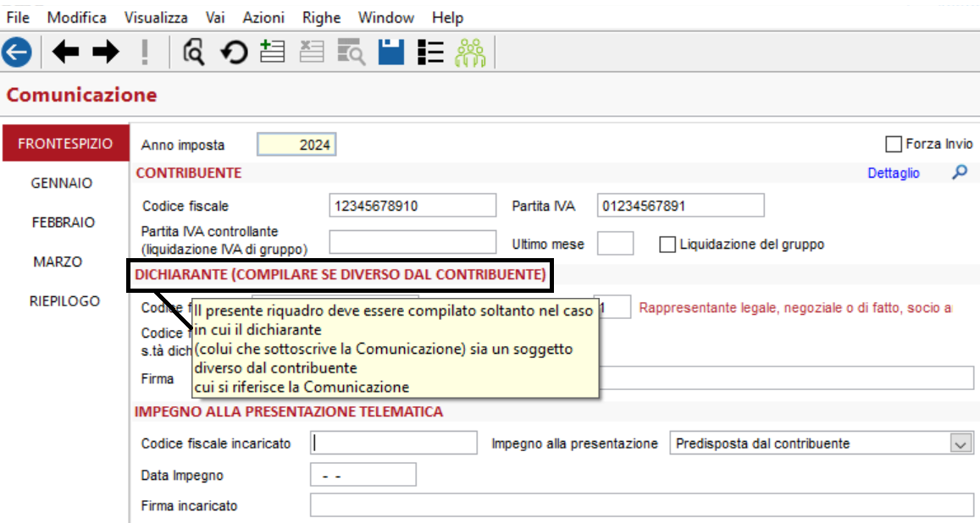This screenshot has height=523, width=980.
Task: Click the grey exclamation mark icon
Action: click(145, 52)
